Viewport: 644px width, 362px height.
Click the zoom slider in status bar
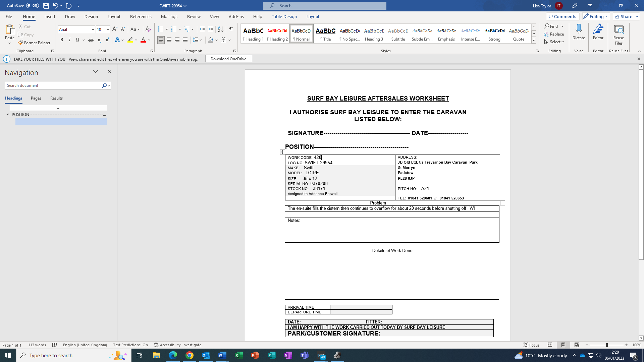606,345
